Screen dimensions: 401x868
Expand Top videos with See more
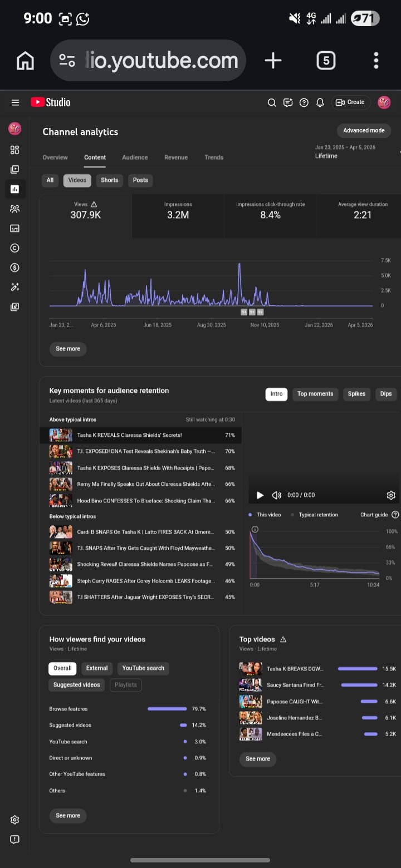click(x=258, y=759)
